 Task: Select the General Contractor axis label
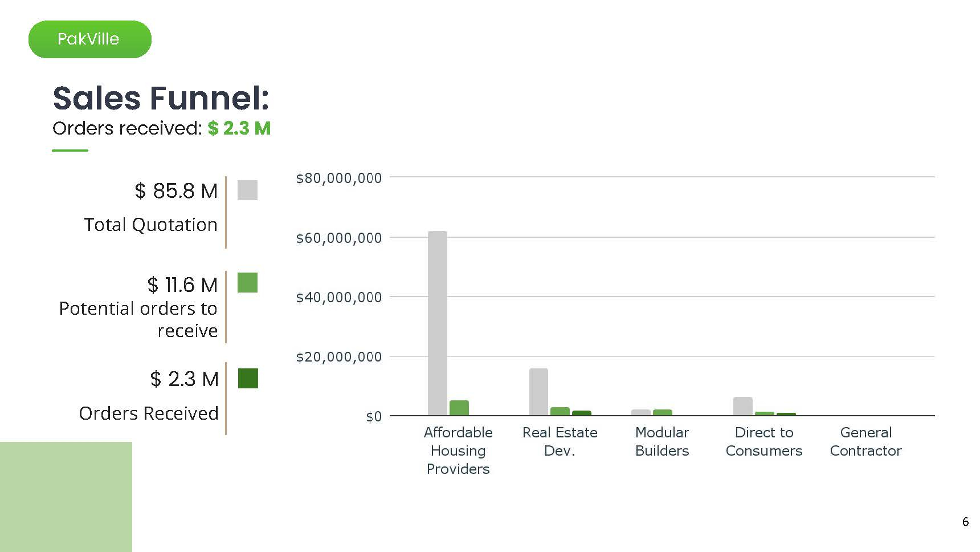coord(865,441)
